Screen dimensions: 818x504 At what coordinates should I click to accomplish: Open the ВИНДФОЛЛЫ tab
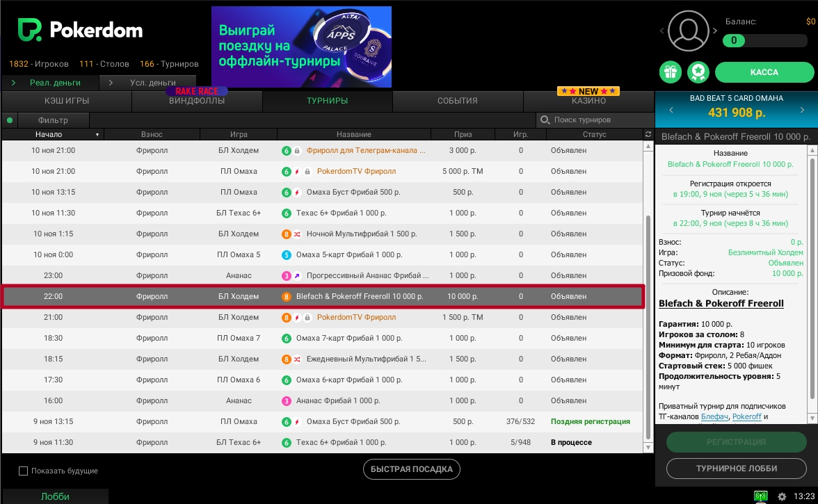[197, 101]
